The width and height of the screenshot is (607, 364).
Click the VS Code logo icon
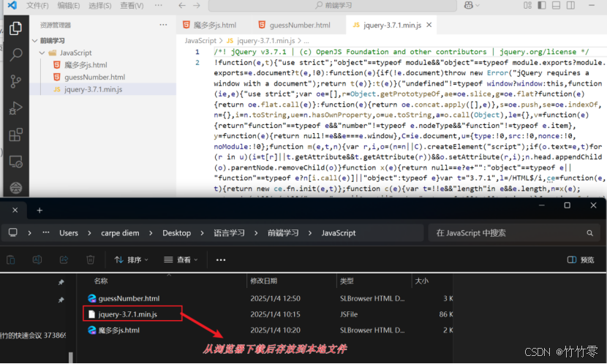tap(12, 5)
